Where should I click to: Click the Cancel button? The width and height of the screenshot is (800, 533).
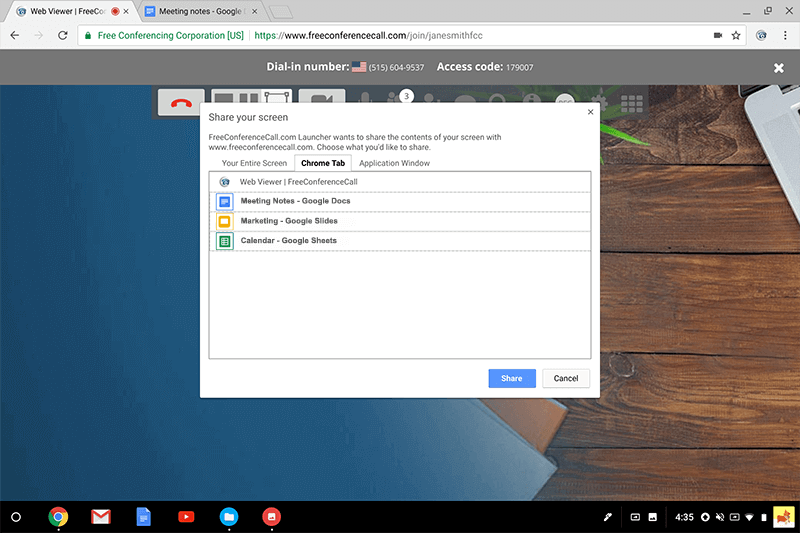(566, 378)
